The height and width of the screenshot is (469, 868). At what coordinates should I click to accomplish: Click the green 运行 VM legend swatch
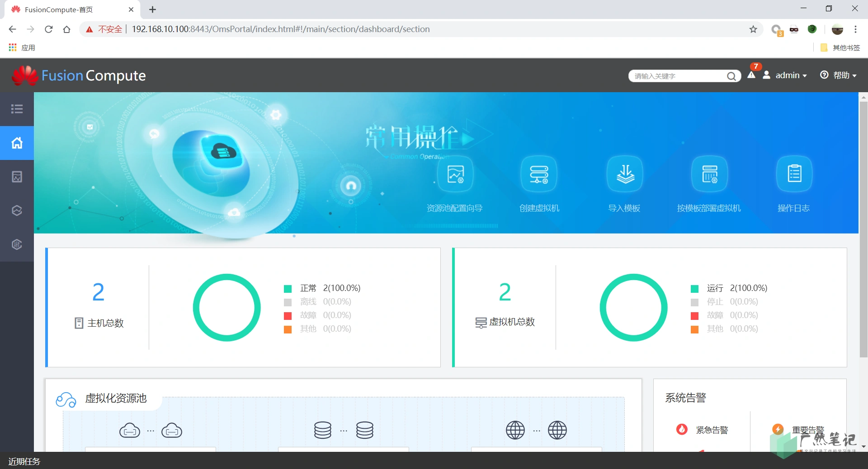click(695, 289)
